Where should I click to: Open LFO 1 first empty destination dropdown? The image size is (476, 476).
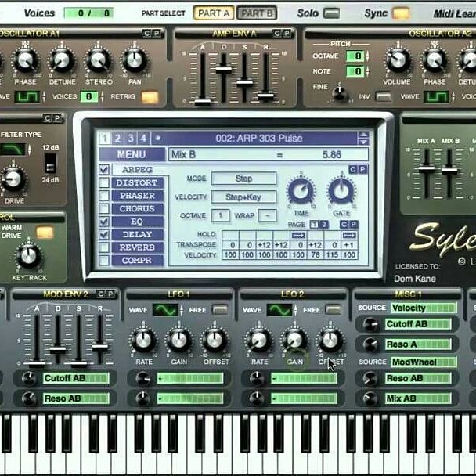190,378
